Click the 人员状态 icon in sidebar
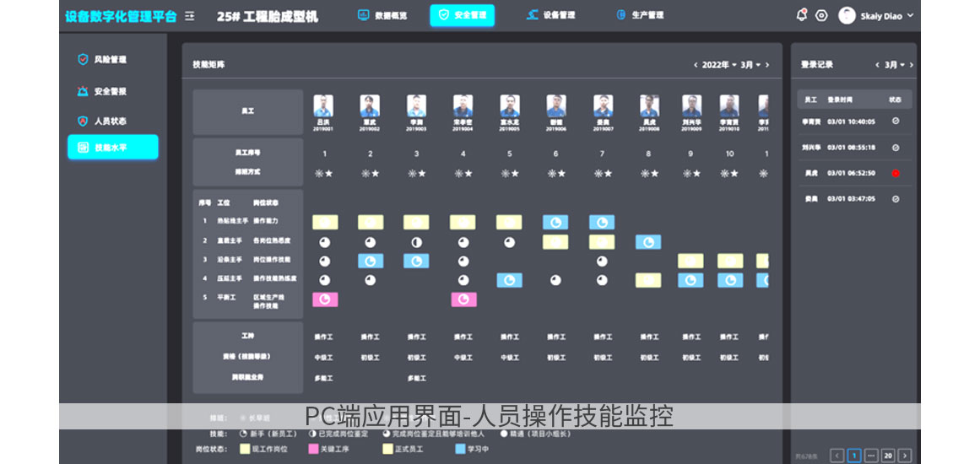980x464 pixels. tap(83, 121)
